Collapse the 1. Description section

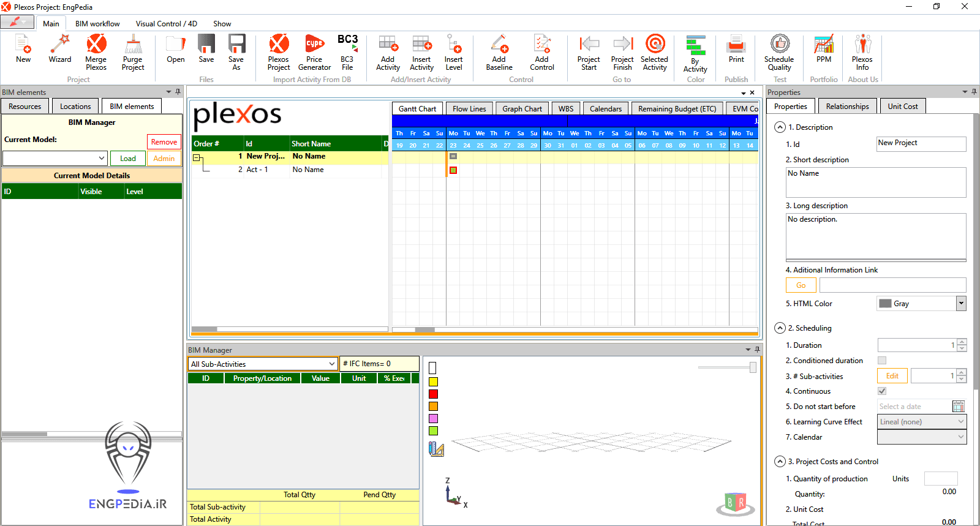click(780, 127)
